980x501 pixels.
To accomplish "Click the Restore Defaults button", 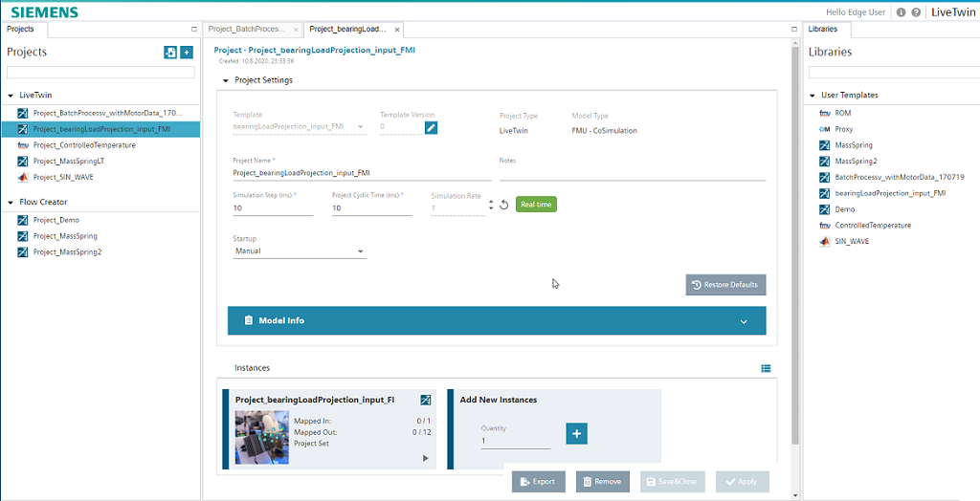I will tap(725, 285).
